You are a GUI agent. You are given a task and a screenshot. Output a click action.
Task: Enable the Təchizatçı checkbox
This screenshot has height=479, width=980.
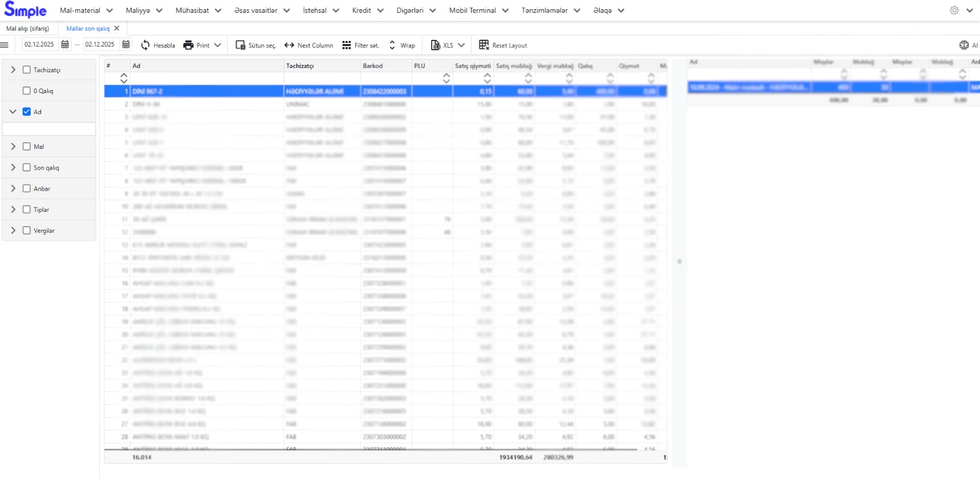pyautogui.click(x=26, y=70)
